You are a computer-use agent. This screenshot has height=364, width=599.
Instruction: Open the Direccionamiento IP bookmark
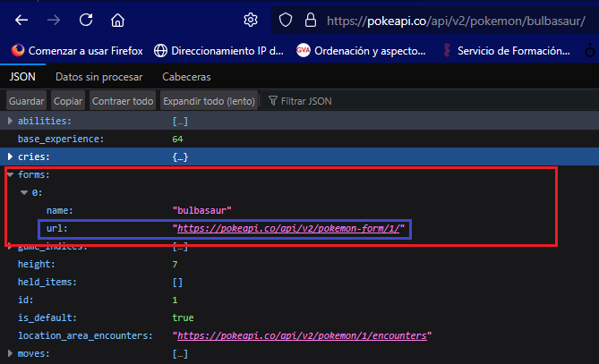coord(218,51)
